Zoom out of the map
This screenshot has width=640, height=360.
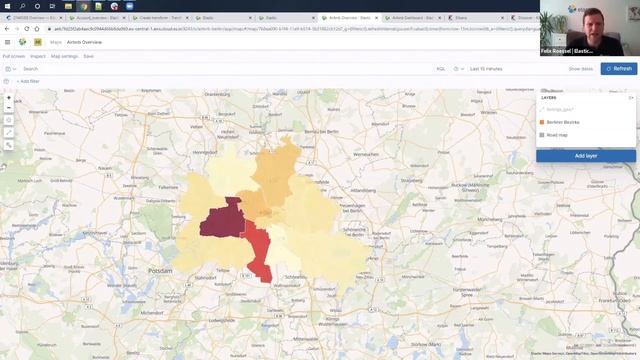(x=9, y=108)
